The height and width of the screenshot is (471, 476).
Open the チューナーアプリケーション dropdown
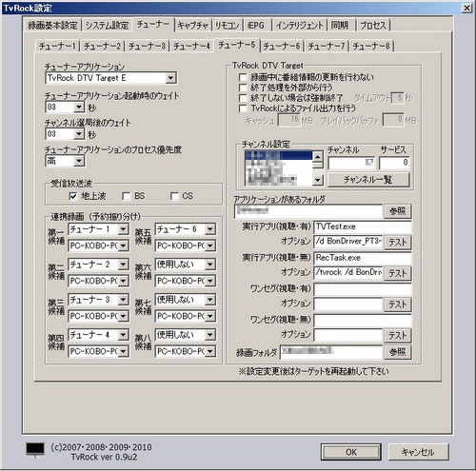click(x=170, y=78)
